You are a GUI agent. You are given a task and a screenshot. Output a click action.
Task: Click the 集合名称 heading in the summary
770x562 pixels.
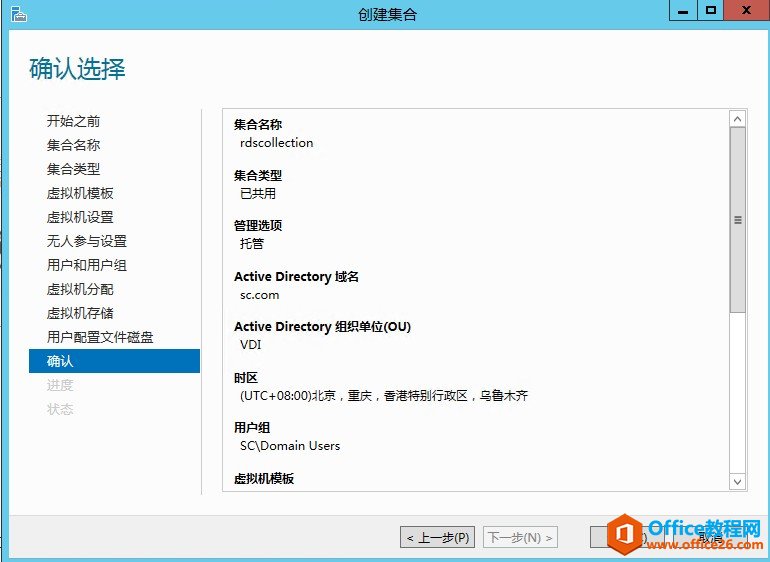tap(258, 125)
